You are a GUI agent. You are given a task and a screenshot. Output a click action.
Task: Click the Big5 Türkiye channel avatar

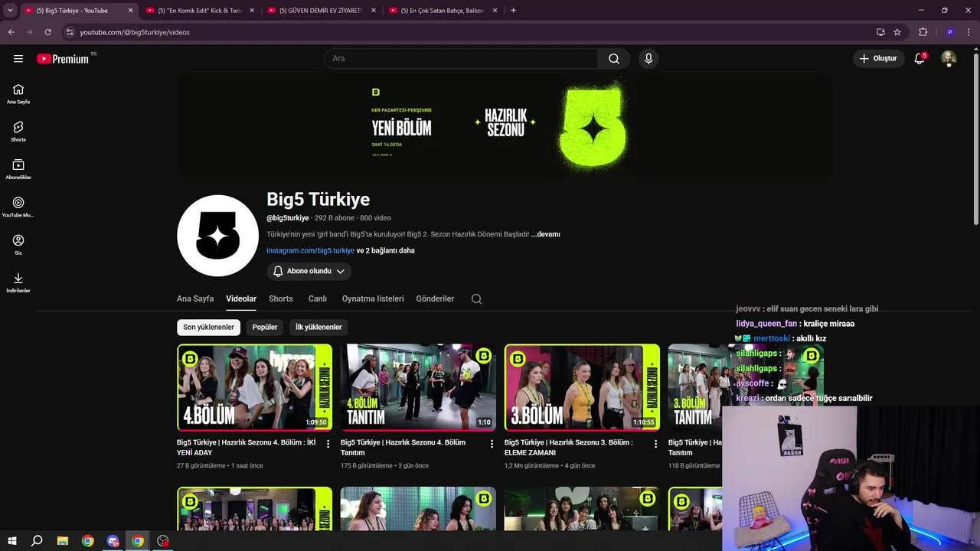pyautogui.click(x=217, y=235)
